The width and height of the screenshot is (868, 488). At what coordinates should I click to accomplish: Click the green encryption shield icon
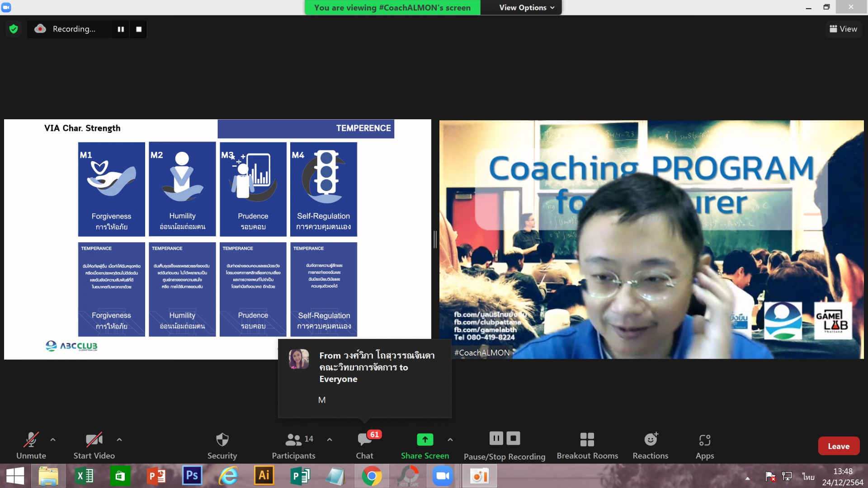(x=14, y=29)
